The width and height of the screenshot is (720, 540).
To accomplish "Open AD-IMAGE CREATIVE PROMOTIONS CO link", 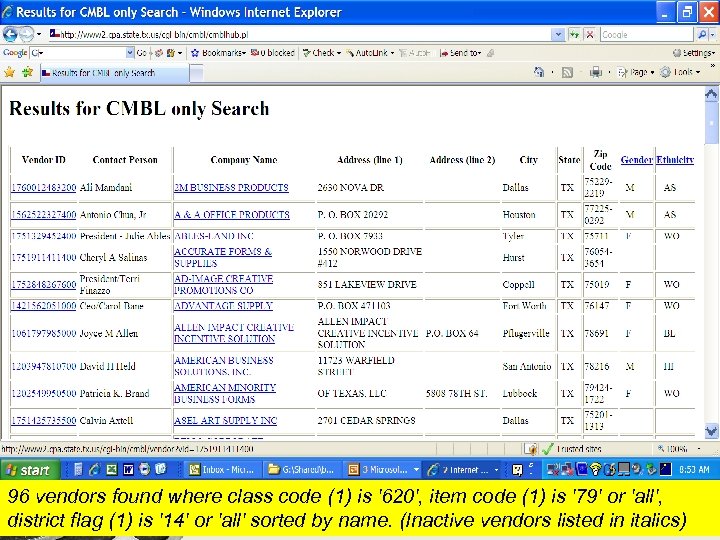I will [223, 285].
